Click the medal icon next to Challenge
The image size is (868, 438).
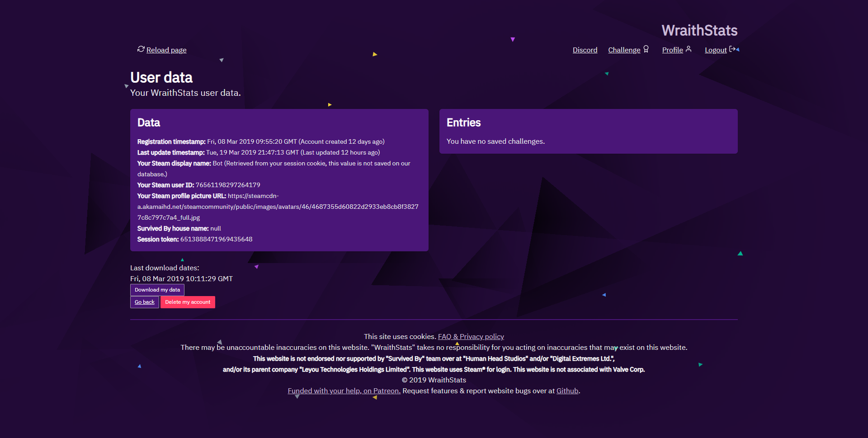[647, 48]
